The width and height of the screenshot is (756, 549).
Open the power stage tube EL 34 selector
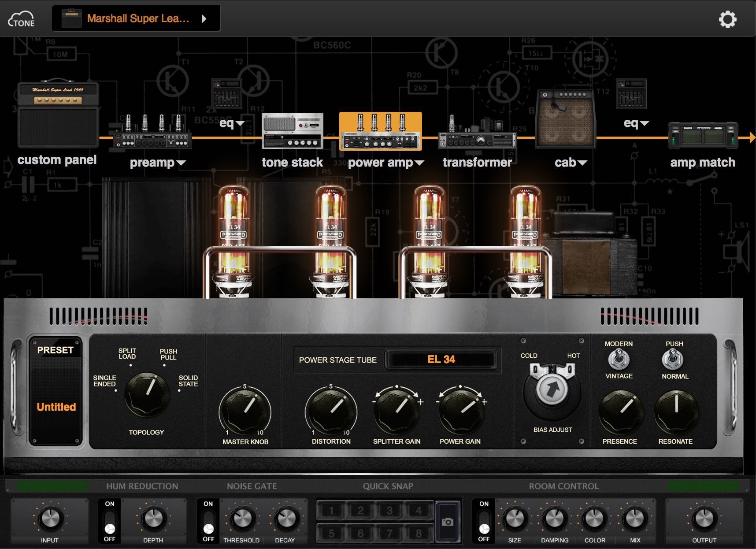(441, 360)
